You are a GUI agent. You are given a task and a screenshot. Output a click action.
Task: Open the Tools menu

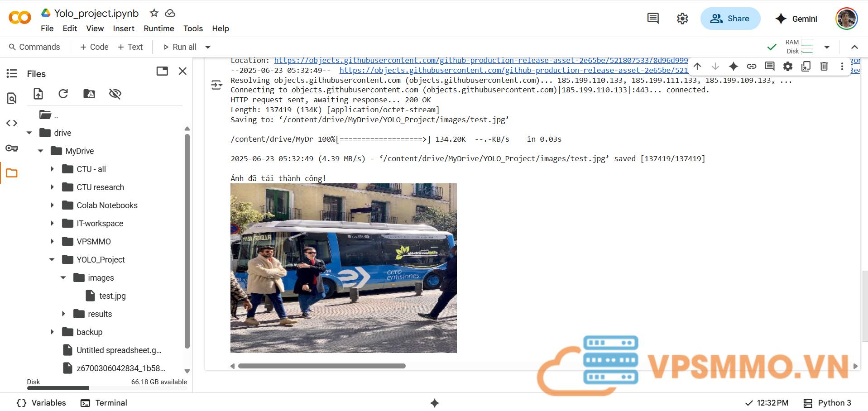coord(193,29)
